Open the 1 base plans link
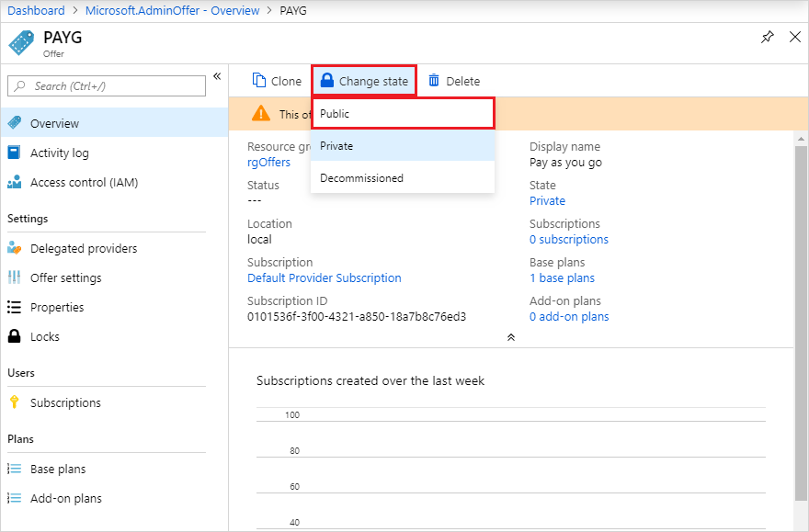The height and width of the screenshot is (532, 809). (x=562, y=277)
